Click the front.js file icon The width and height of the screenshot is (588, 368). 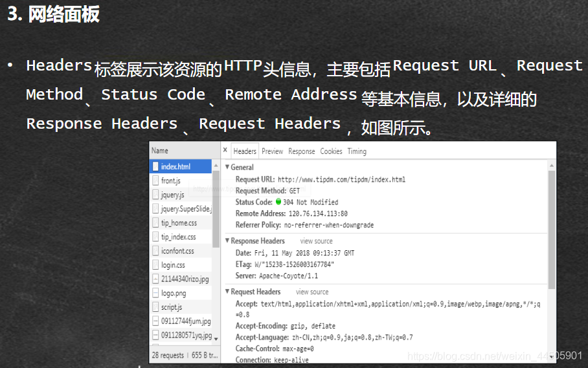[x=155, y=180]
